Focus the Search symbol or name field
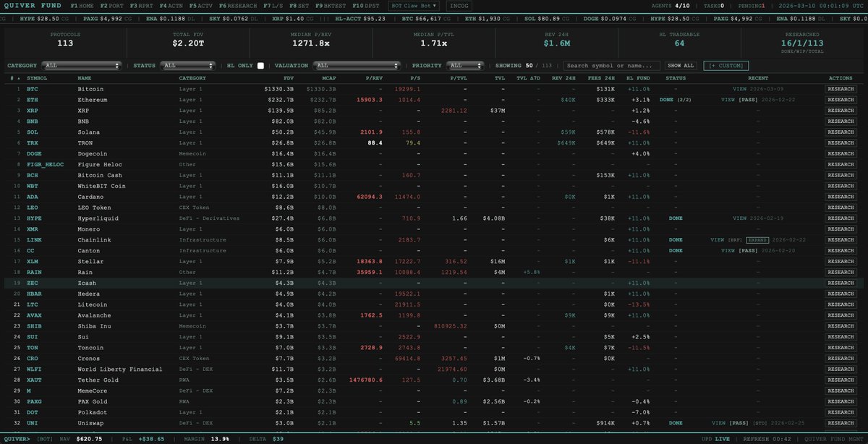 (x=612, y=65)
